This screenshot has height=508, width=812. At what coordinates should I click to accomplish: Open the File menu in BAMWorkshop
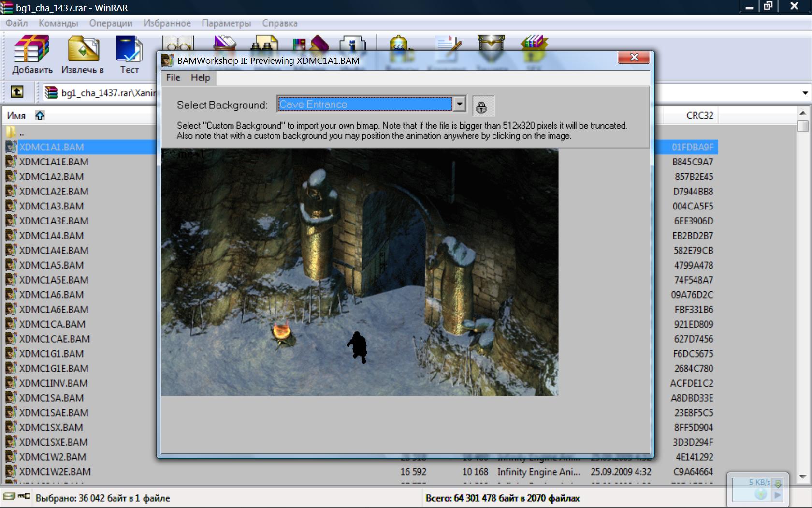pyautogui.click(x=173, y=77)
